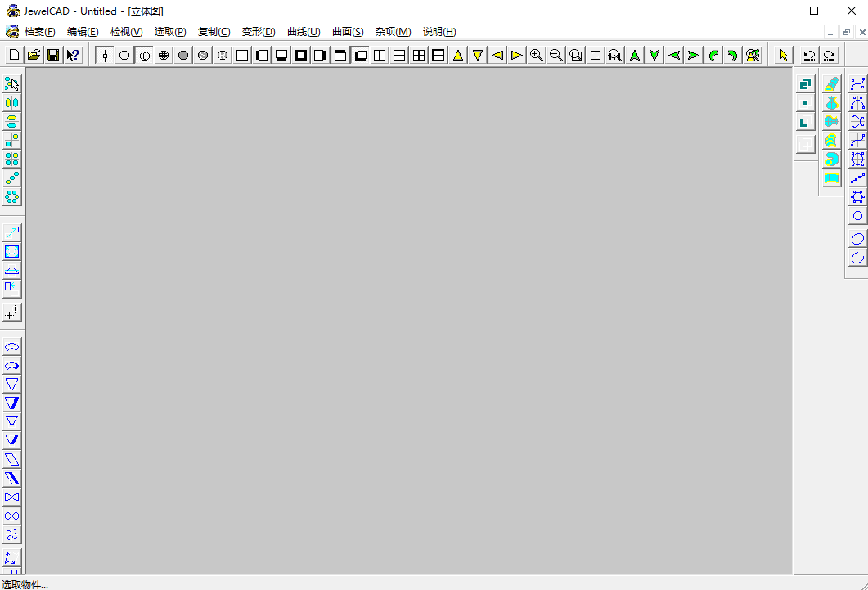Choose the arc curve tool on the right panel
The image size is (868, 590).
857,258
